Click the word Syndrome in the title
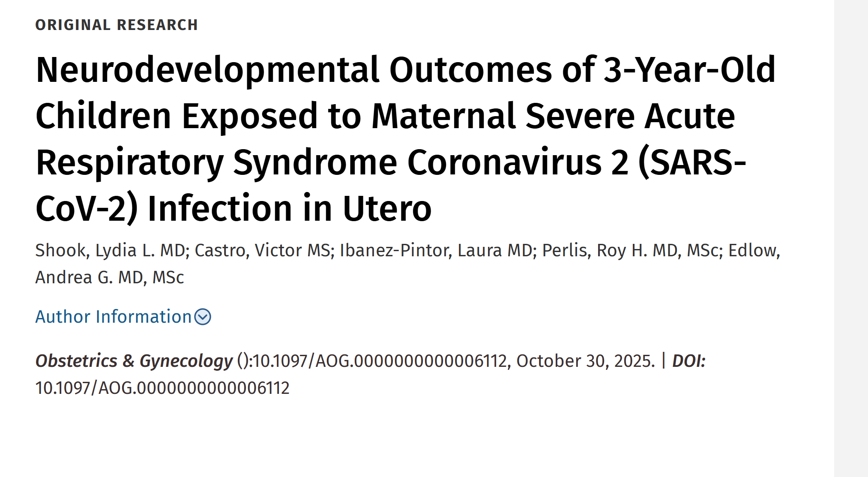The image size is (868, 477). [x=315, y=162]
